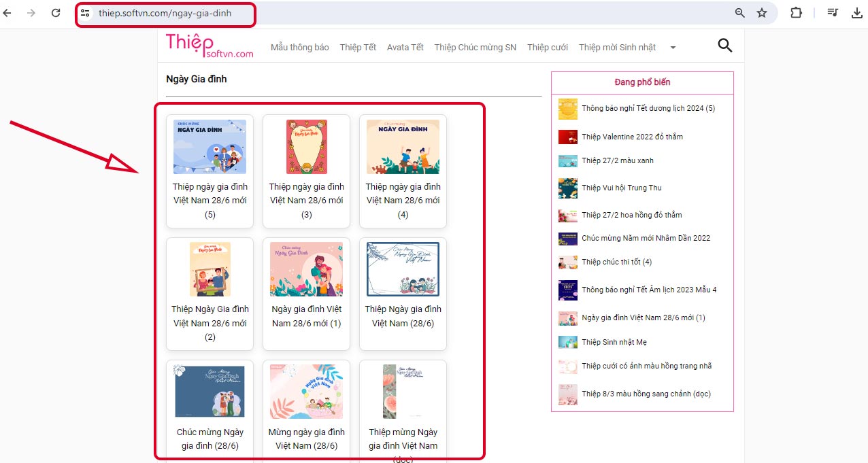The width and height of the screenshot is (868, 463).
Task: Reload the current page
Action: coord(56,12)
